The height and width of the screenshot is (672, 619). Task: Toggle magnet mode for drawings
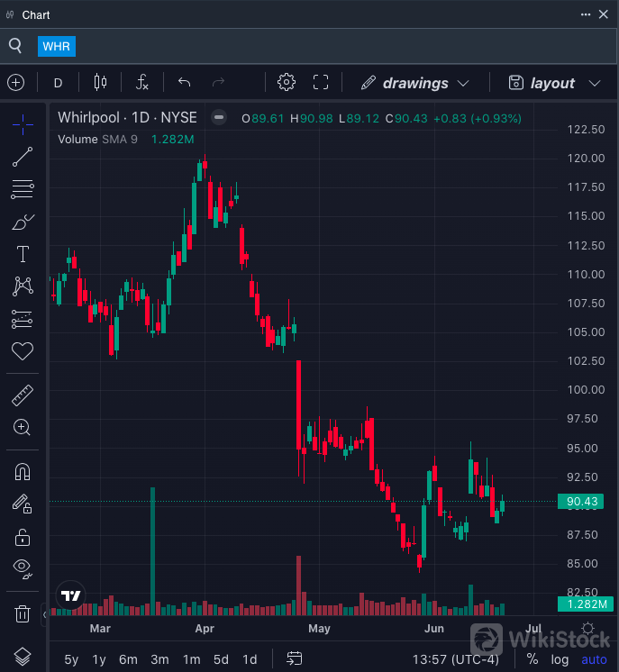point(23,472)
